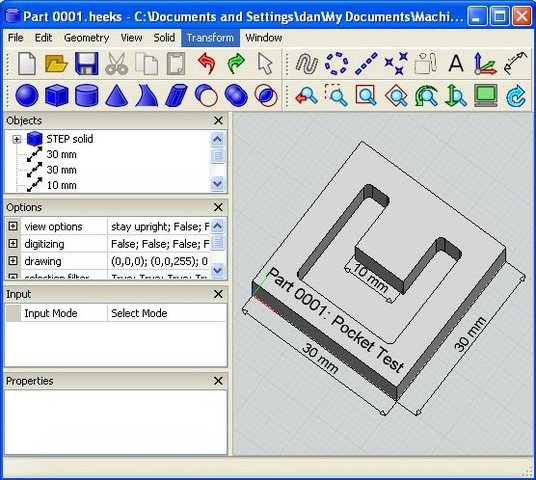Expand the STEP solid tree node
Image resolution: width=536 pixels, height=480 pixels.
point(16,139)
